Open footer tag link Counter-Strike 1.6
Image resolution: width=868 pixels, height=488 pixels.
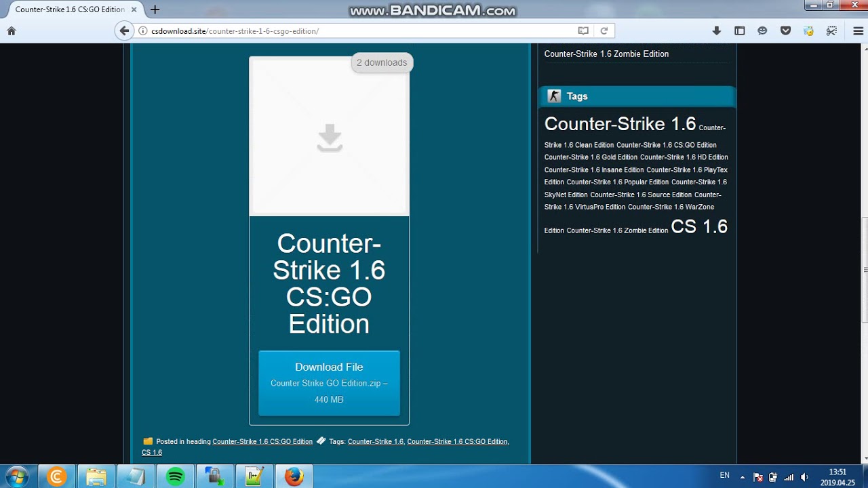tap(376, 441)
